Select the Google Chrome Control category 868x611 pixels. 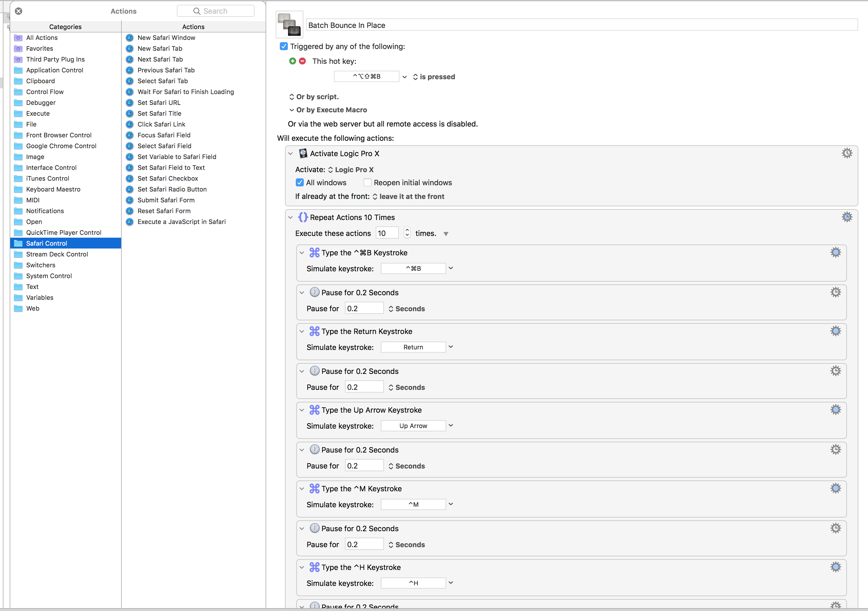coord(66,146)
